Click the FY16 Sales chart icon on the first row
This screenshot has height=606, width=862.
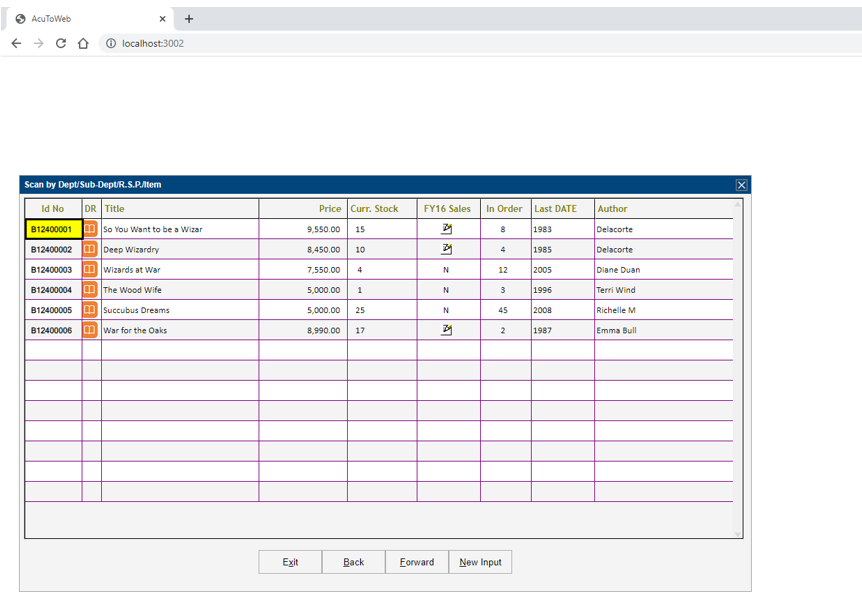pyautogui.click(x=447, y=228)
